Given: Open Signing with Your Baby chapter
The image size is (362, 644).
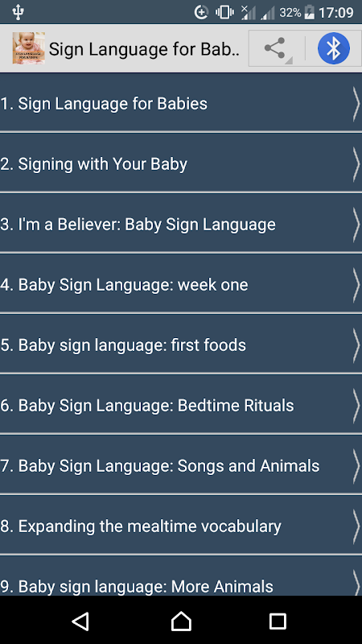Looking at the screenshot, I should (x=181, y=163).
